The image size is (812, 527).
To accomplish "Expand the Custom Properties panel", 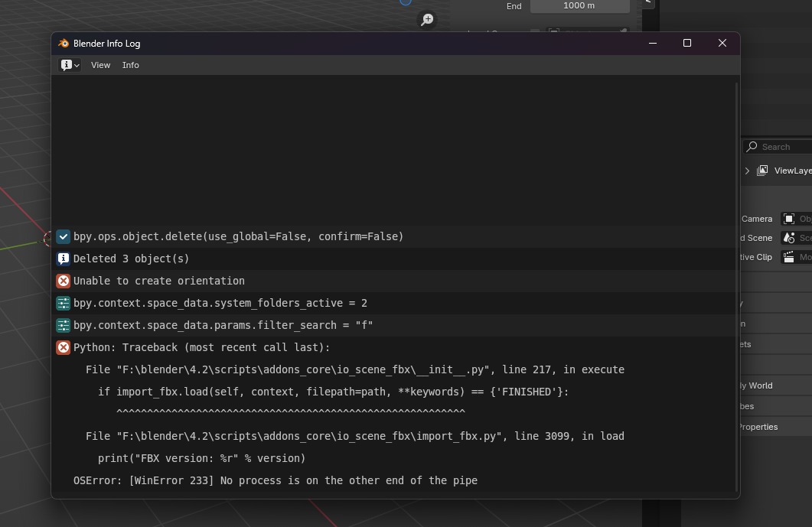I will tap(776, 427).
